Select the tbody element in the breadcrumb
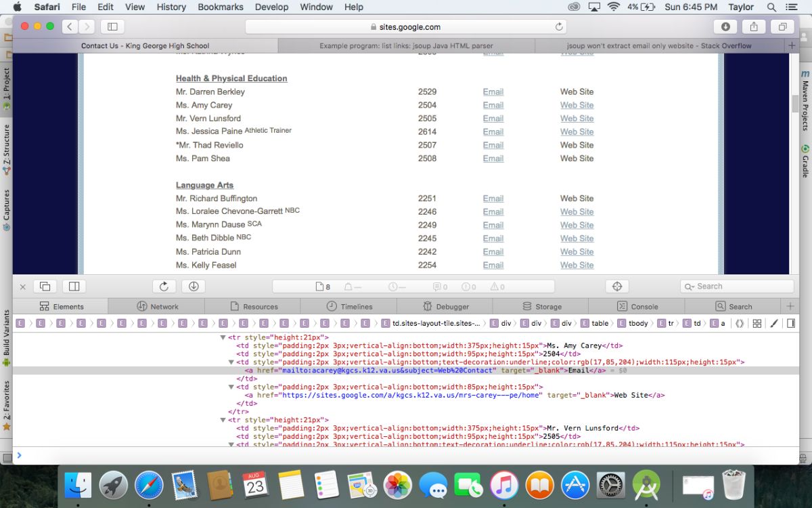The width and height of the screenshot is (812, 508). tap(632, 324)
